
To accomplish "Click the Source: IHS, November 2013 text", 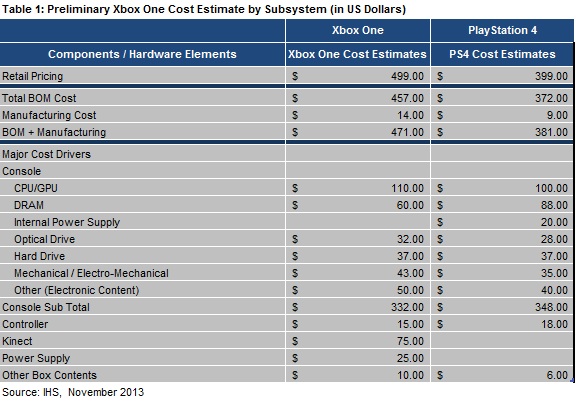I will pyautogui.click(x=73, y=392).
